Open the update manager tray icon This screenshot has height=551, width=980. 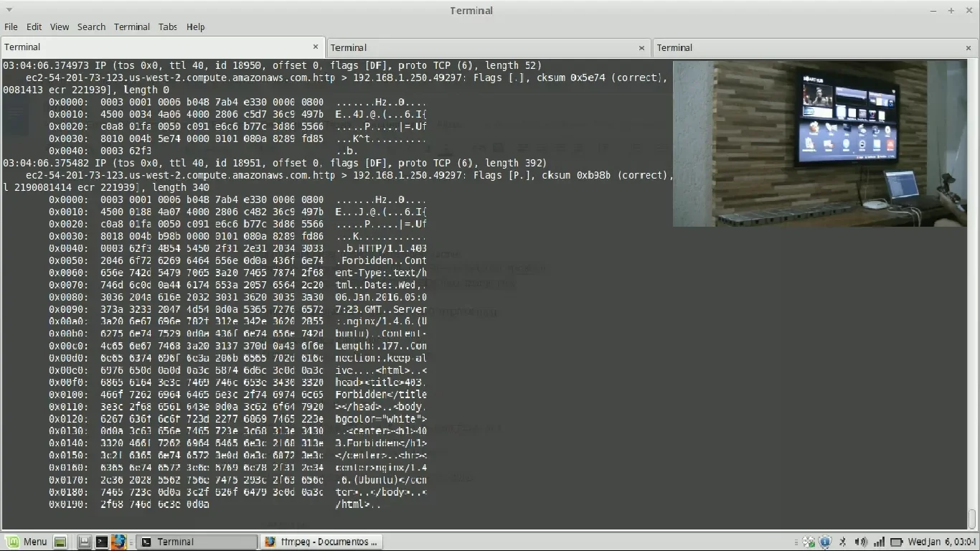pos(809,542)
